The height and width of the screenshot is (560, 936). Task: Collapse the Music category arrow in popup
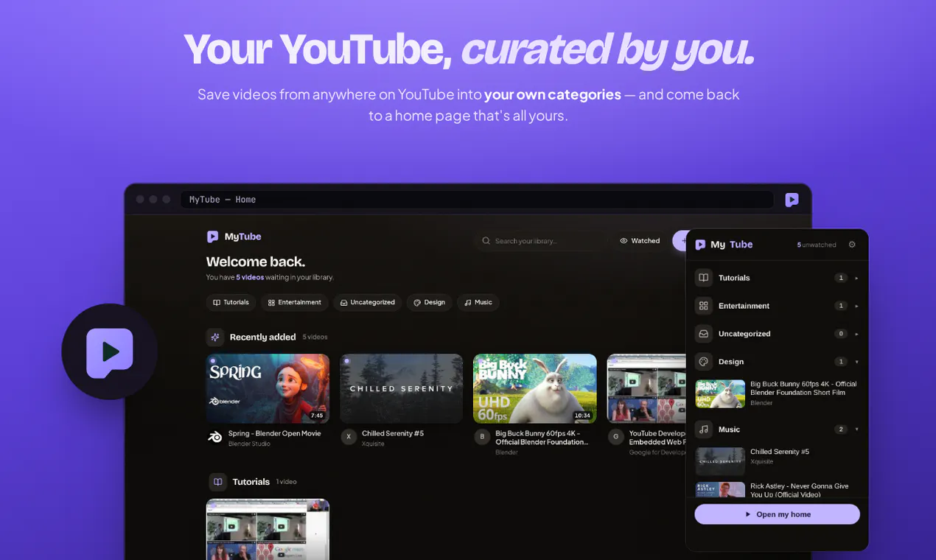click(856, 429)
